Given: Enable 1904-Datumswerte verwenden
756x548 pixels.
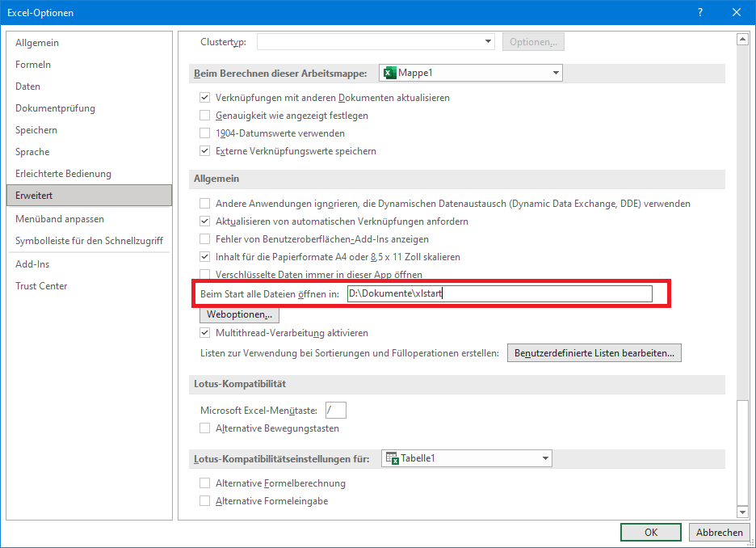Looking at the screenshot, I should pyautogui.click(x=205, y=133).
